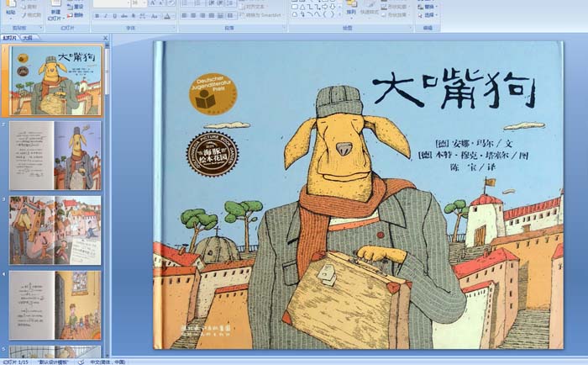Click thumbnail pane scrollbar up arrow

tap(108, 45)
